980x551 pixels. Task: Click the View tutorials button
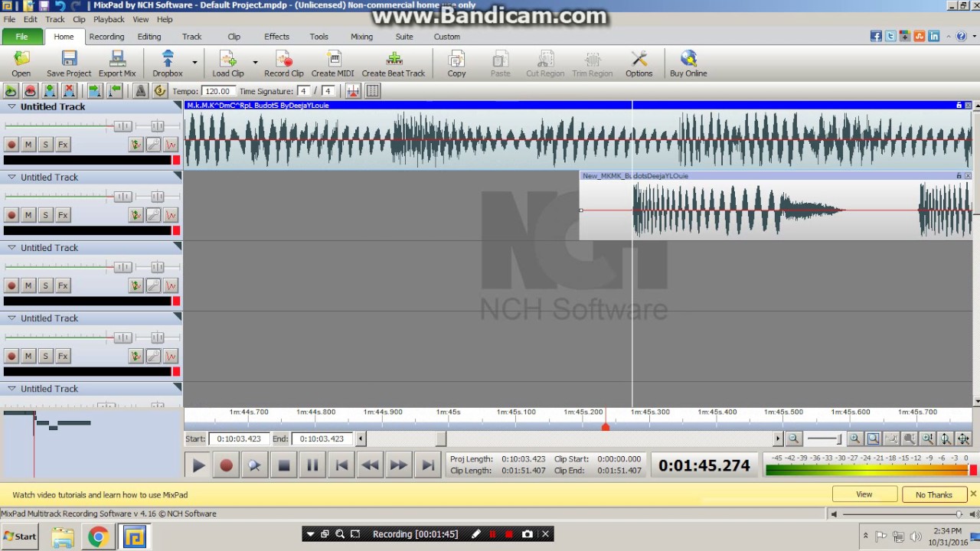point(864,494)
